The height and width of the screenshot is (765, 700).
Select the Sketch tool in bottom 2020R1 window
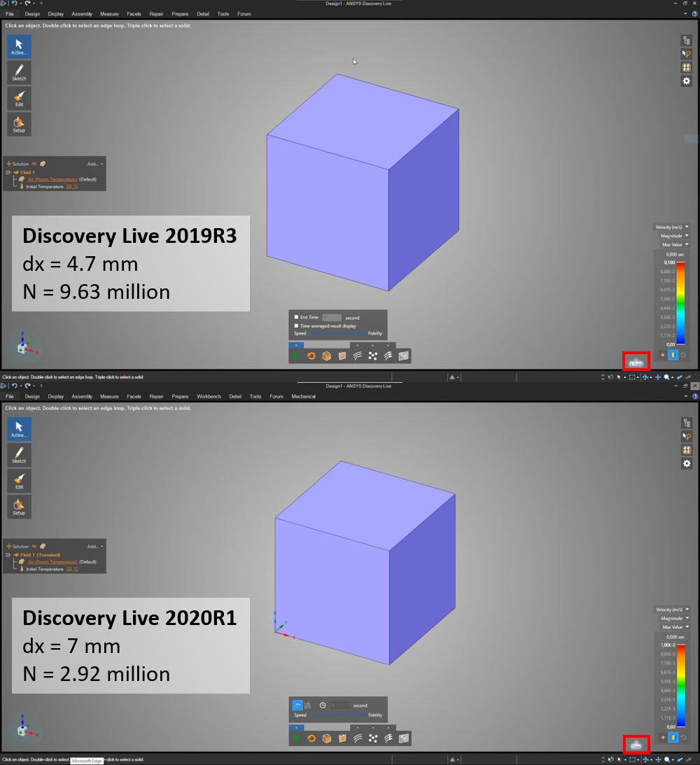point(19,455)
